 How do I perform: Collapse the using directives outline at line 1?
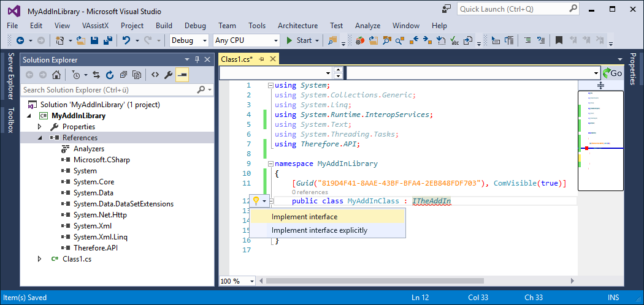pyautogui.click(x=270, y=85)
